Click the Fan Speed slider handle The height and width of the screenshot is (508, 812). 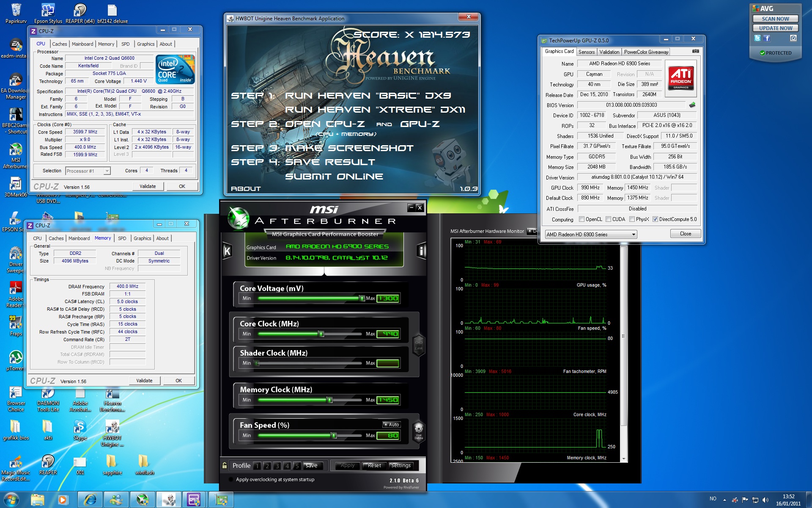coord(334,436)
